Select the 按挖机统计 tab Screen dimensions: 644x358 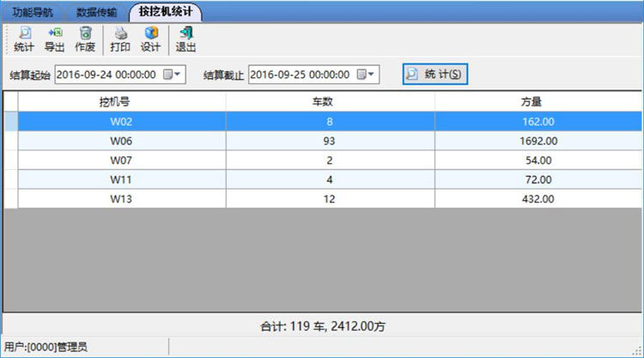tap(166, 12)
